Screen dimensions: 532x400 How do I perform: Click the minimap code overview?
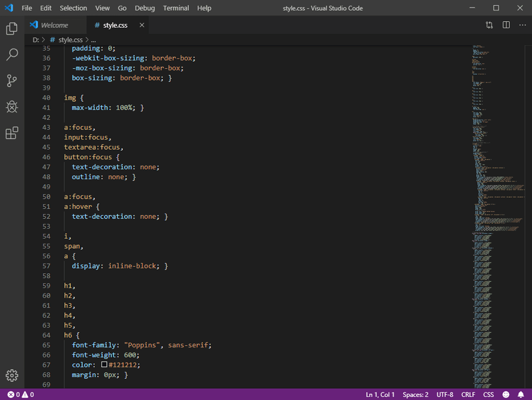pos(498,217)
